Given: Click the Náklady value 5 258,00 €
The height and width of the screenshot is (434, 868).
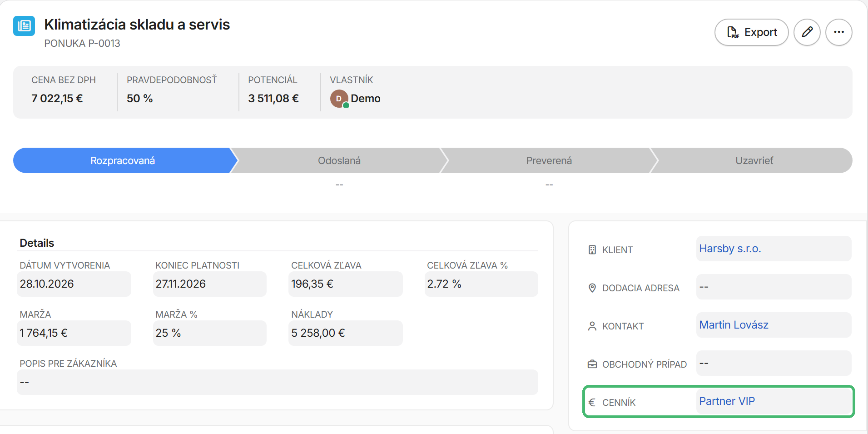Looking at the screenshot, I should 318,333.
